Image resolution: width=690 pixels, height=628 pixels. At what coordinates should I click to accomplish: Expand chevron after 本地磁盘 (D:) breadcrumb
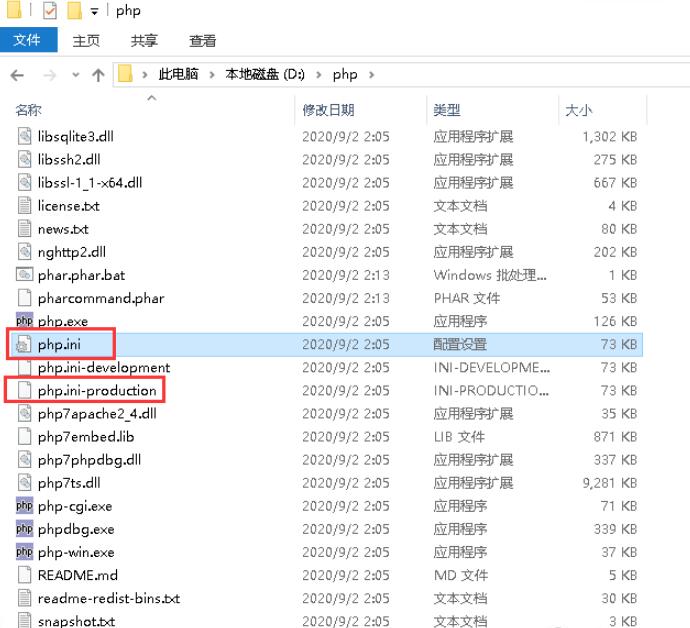click(x=319, y=75)
